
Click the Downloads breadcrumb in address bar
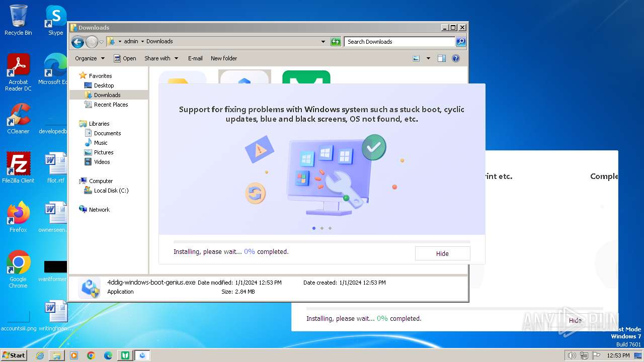coord(159,42)
